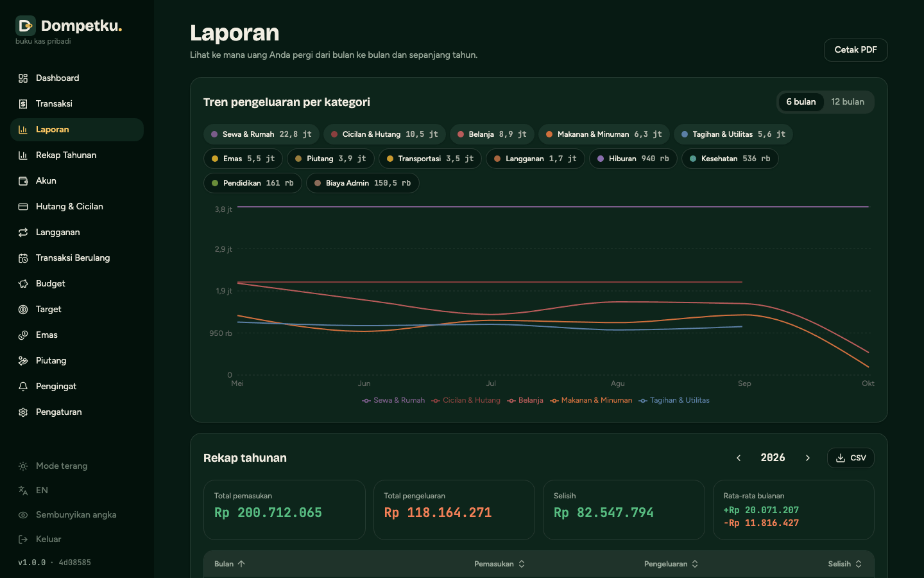Click the Target bullseye icon
Viewport: 924px width, 578px height.
pos(23,310)
